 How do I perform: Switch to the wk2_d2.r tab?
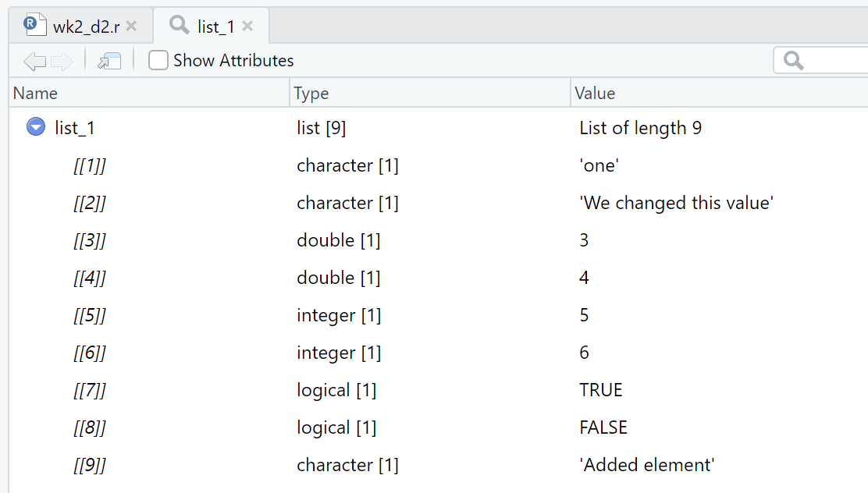[86, 27]
